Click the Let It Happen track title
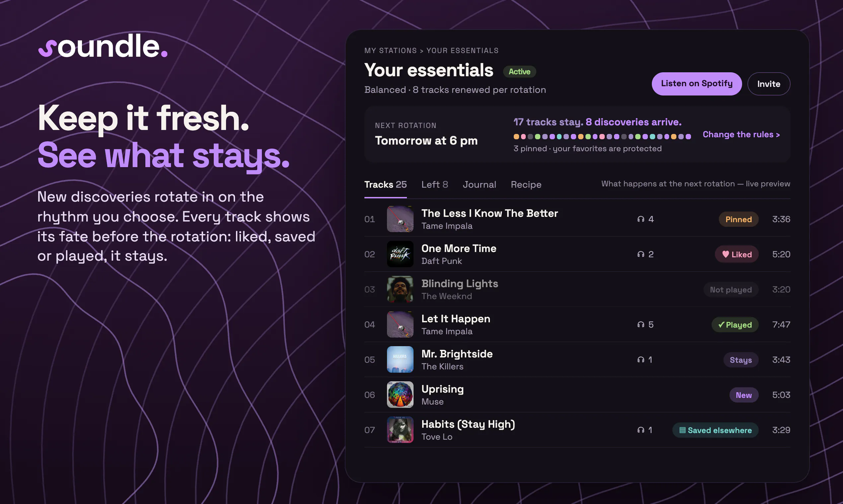The width and height of the screenshot is (843, 504). (x=456, y=319)
